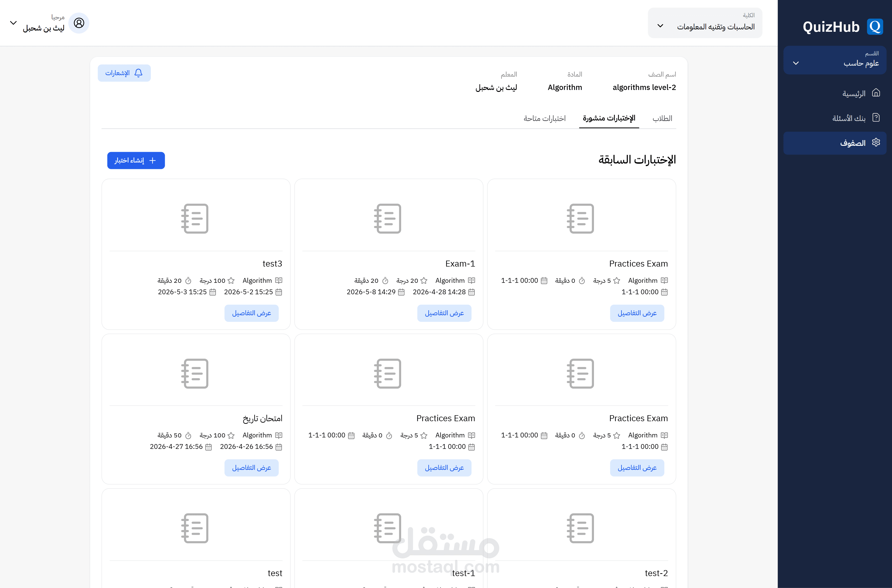Switch to الطلاب tab
892x588 pixels.
click(662, 119)
